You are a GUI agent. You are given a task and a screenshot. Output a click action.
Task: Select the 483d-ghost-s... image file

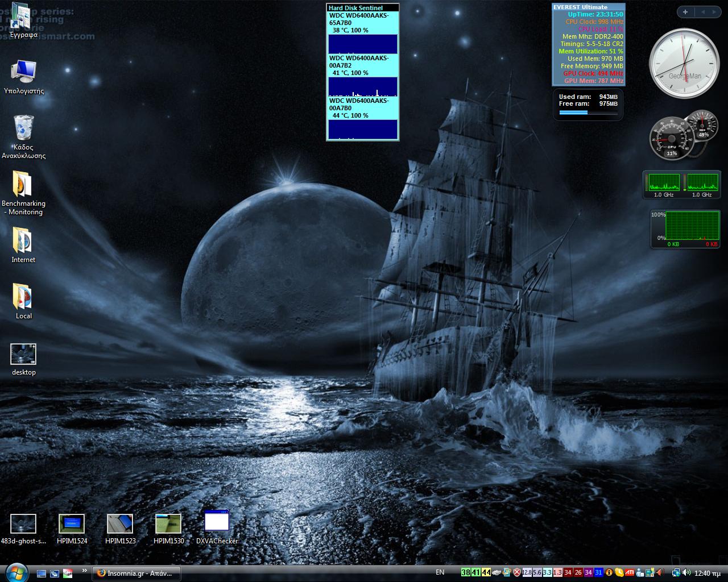pyautogui.click(x=23, y=529)
